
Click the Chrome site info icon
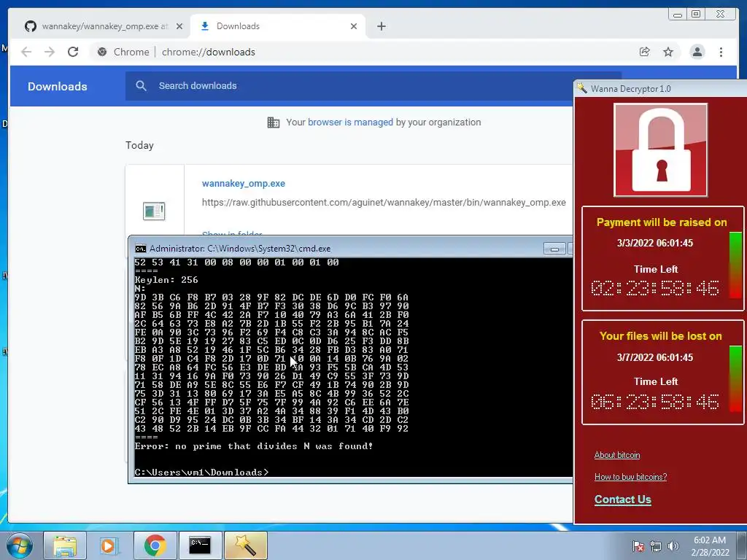(x=102, y=52)
